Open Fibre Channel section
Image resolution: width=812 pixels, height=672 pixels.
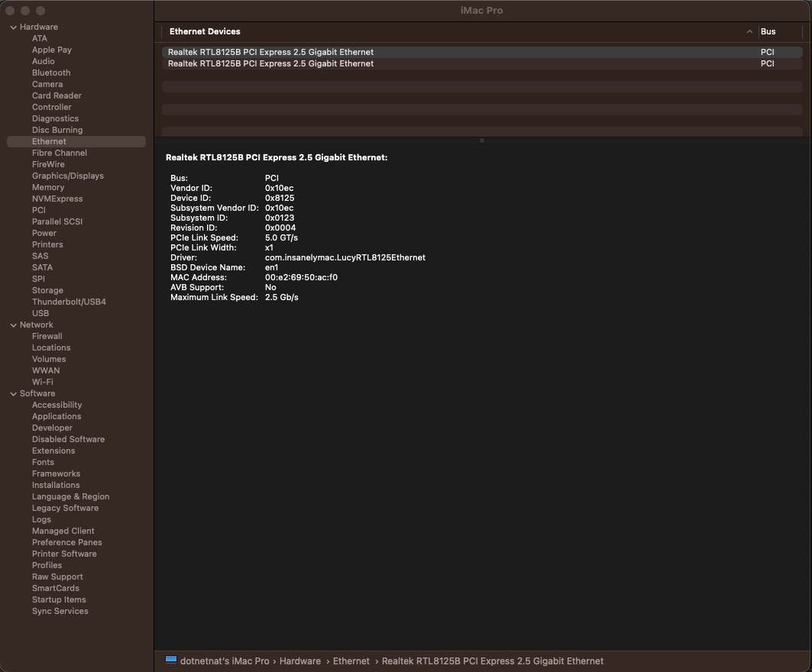(60, 153)
